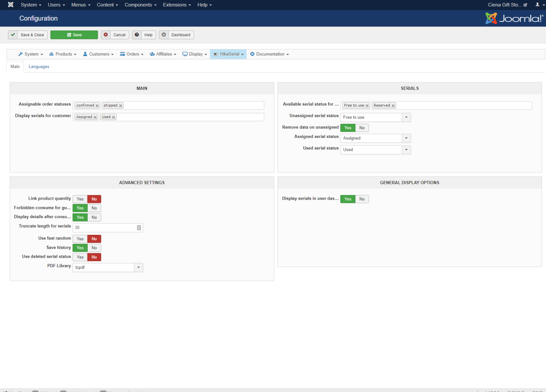The image size is (546, 392).
Task: Click the Help toolbar button
Action: (144, 35)
